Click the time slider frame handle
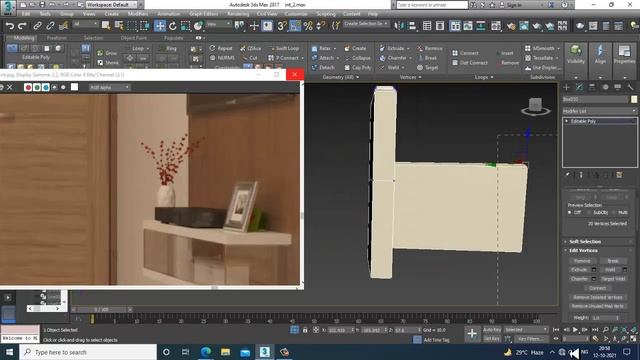The image size is (640, 360). [102, 310]
